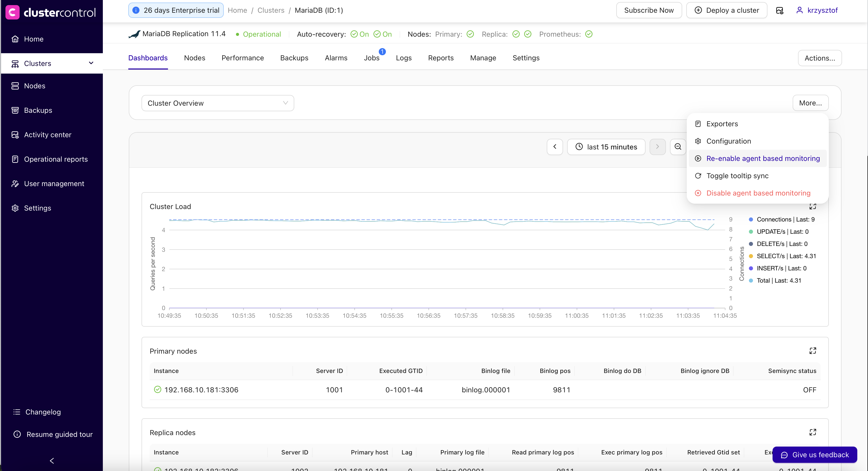Switch to the Performance tab
This screenshot has height=471, width=868.
242,58
